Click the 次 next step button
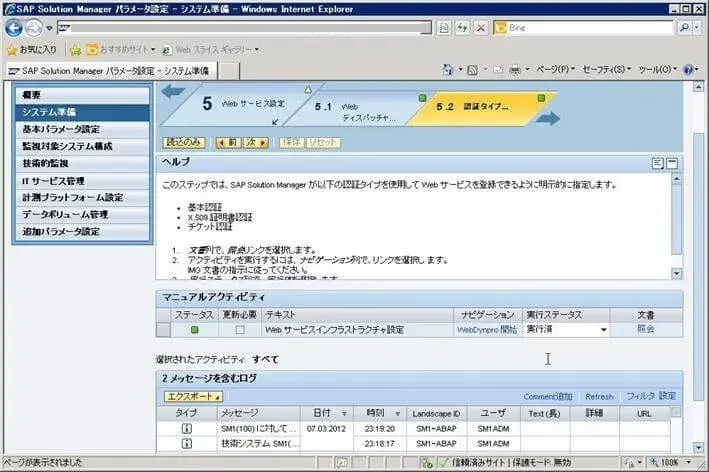 click(x=255, y=142)
